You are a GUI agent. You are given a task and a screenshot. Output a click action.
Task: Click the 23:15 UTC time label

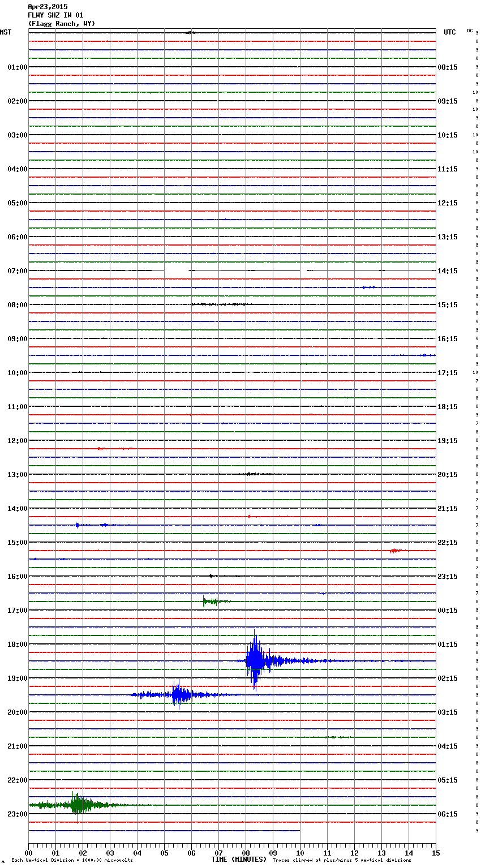[x=448, y=577]
